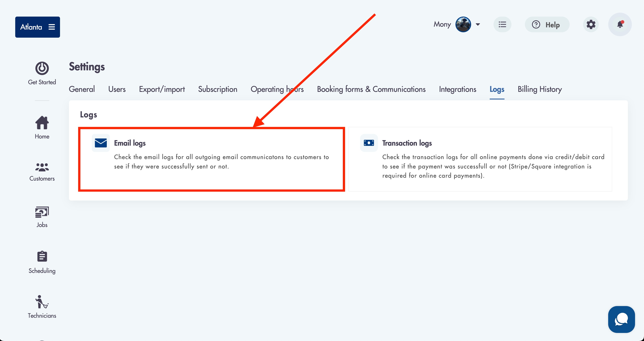The image size is (644, 341).
Task: Open the notifications bell
Action: [620, 24]
